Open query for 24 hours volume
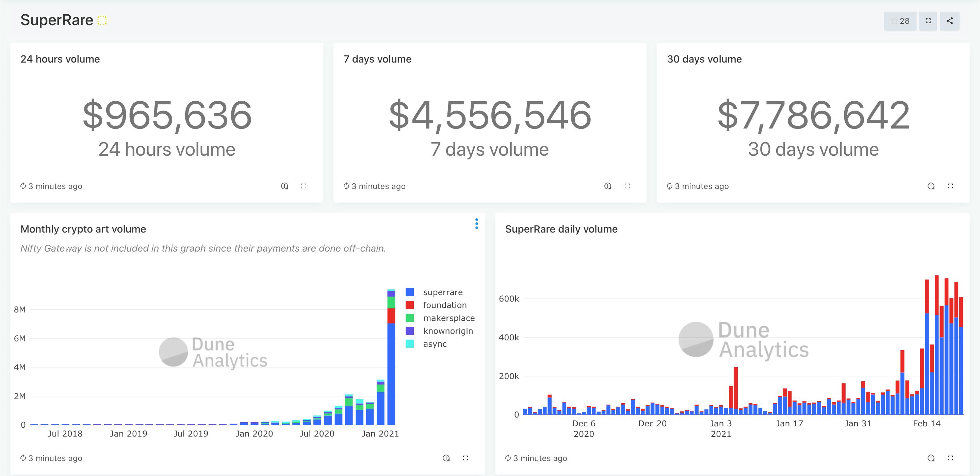980x476 pixels. click(284, 186)
